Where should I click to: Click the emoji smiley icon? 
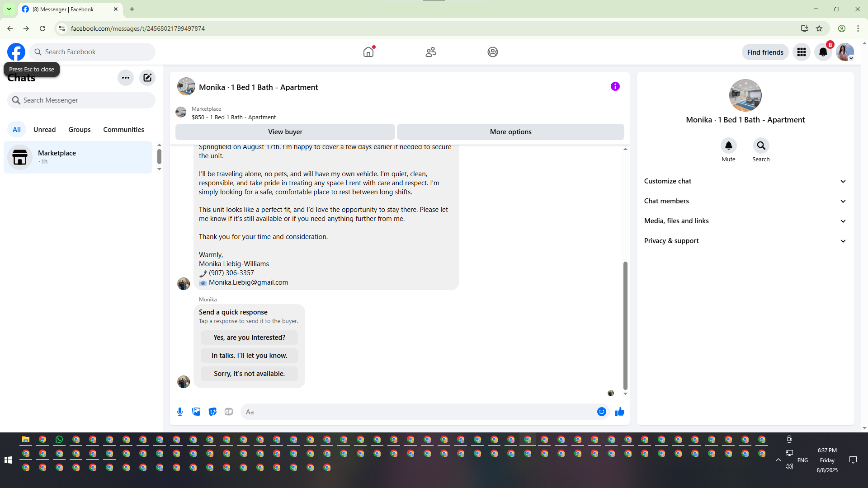pos(601,412)
